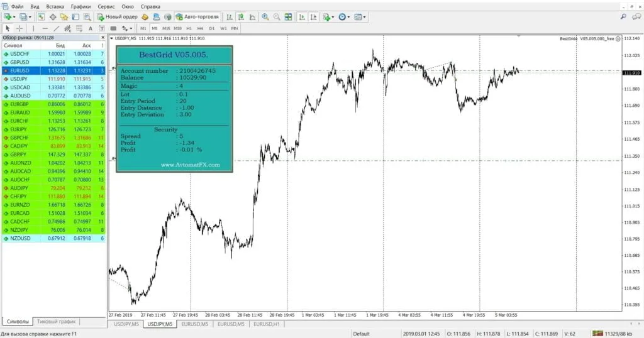The width and height of the screenshot is (644, 338).
Task: Select the horizontal line drawing tool
Action: (x=45, y=28)
